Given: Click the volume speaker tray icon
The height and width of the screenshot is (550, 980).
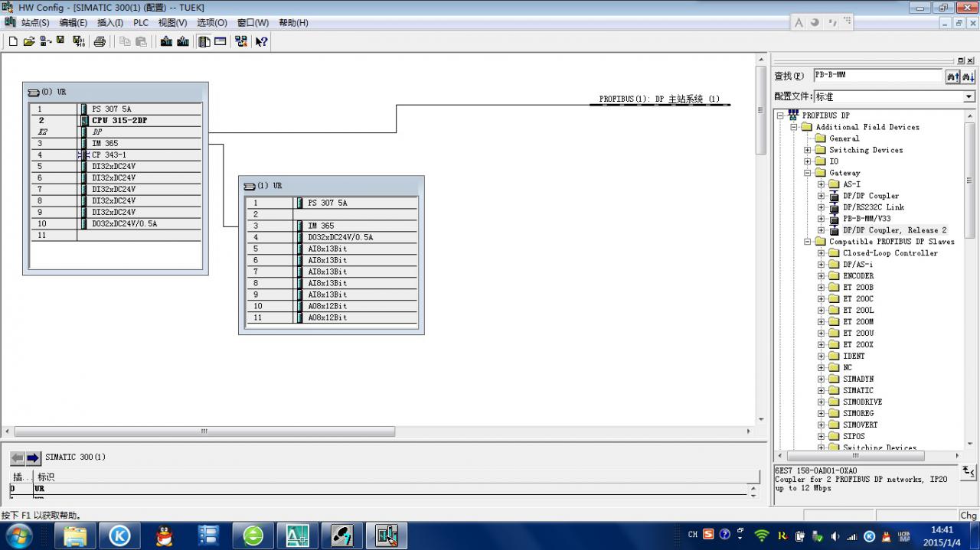Looking at the screenshot, I should (x=835, y=535).
